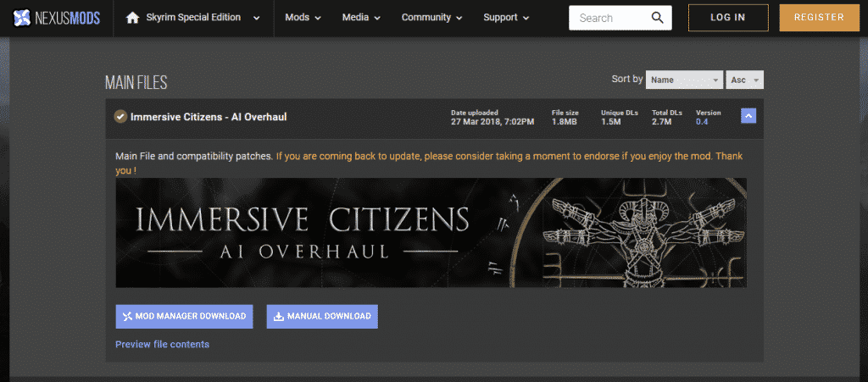
Task: Open the Support menu
Action: click(x=506, y=18)
